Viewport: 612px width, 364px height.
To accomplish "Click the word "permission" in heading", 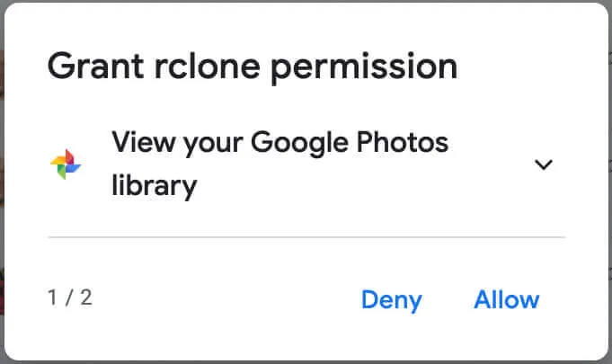I will pos(364,68).
